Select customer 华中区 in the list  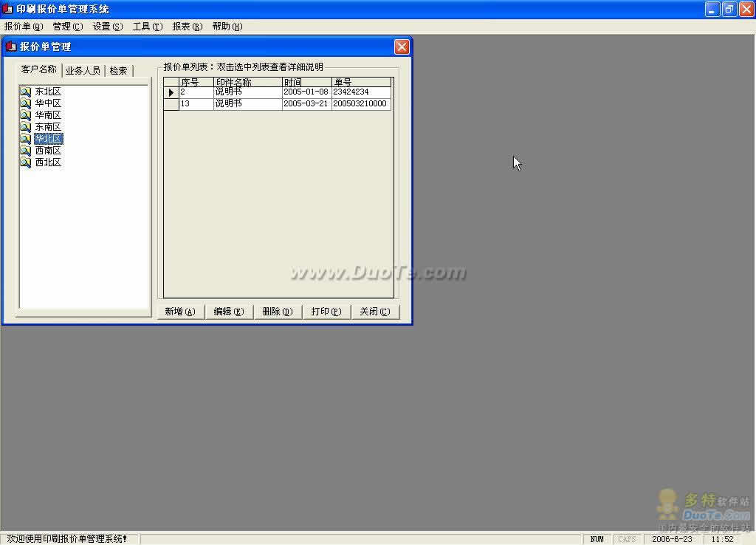(x=48, y=103)
